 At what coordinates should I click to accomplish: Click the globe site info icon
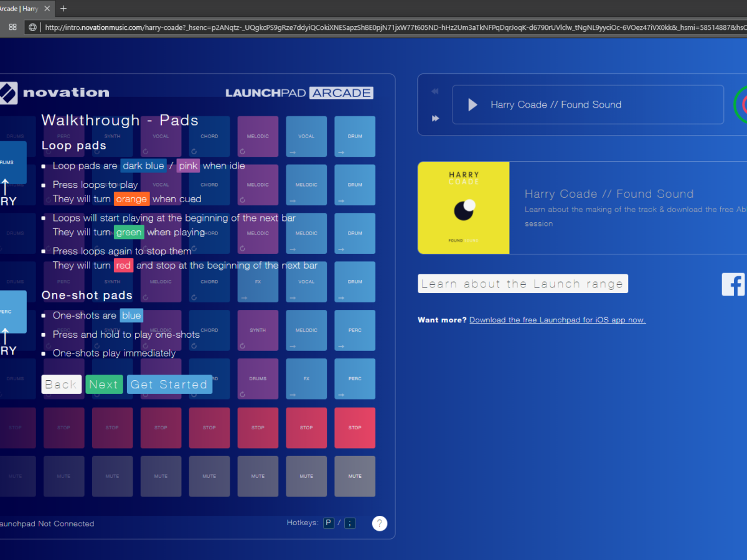pyautogui.click(x=32, y=27)
